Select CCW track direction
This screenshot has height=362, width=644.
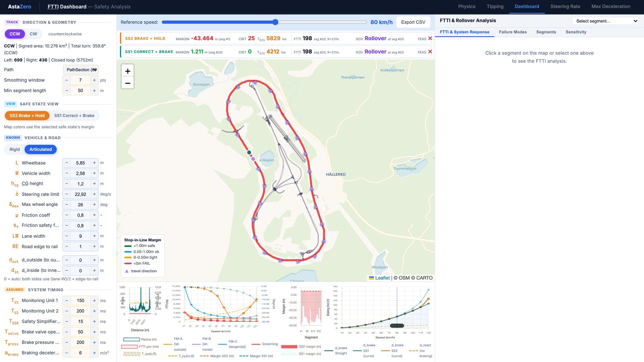coord(15,34)
